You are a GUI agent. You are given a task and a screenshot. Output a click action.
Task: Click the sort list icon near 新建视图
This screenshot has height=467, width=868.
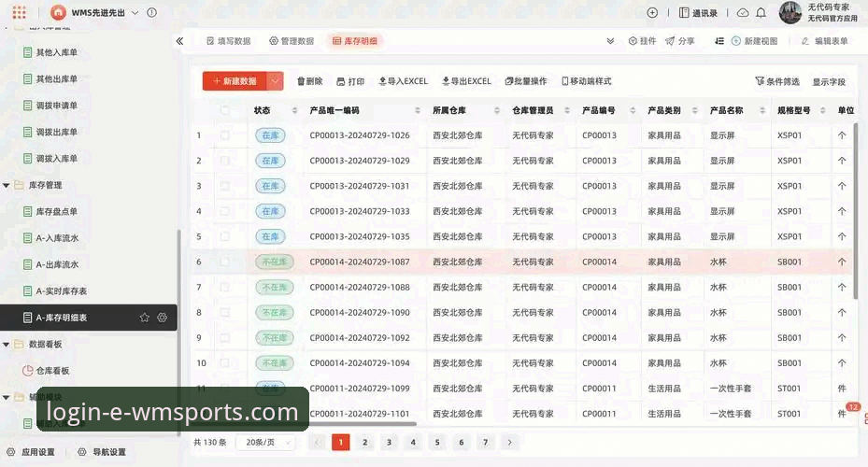(x=719, y=41)
